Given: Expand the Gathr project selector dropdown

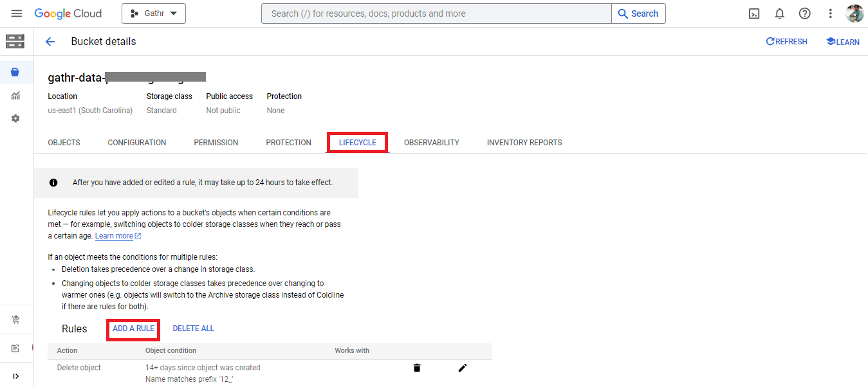Looking at the screenshot, I should (x=154, y=14).
